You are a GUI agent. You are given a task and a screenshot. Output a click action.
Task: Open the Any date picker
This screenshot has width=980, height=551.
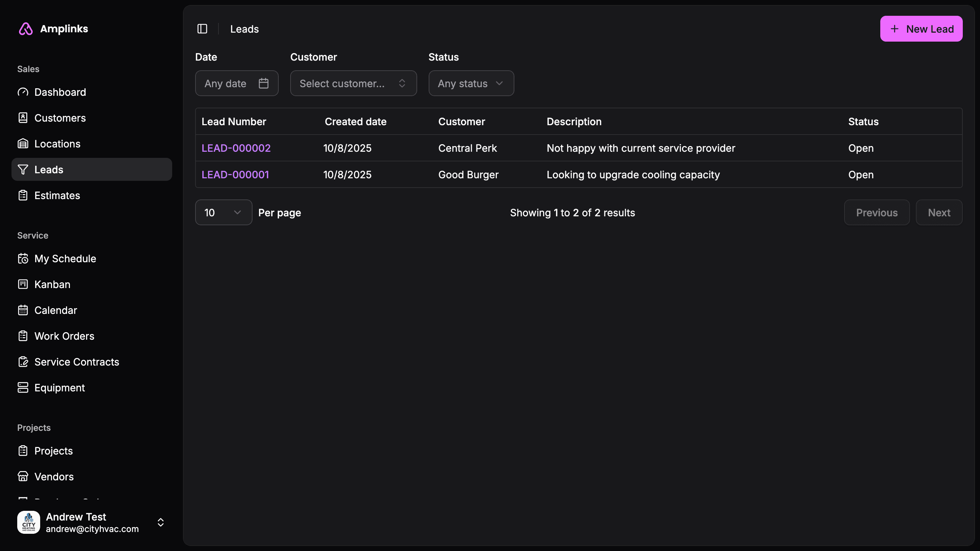click(236, 83)
